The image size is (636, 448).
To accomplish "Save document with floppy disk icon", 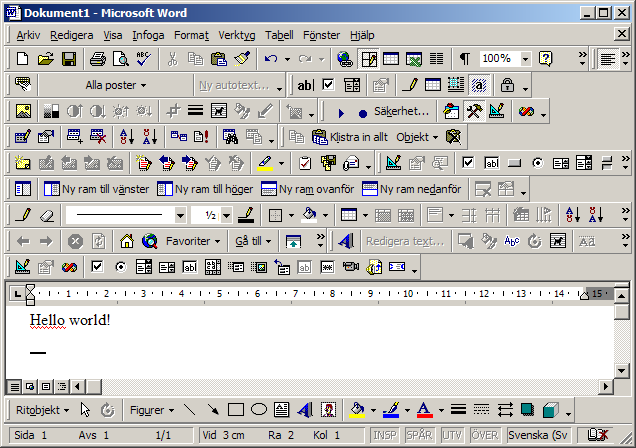I will point(69,59).
